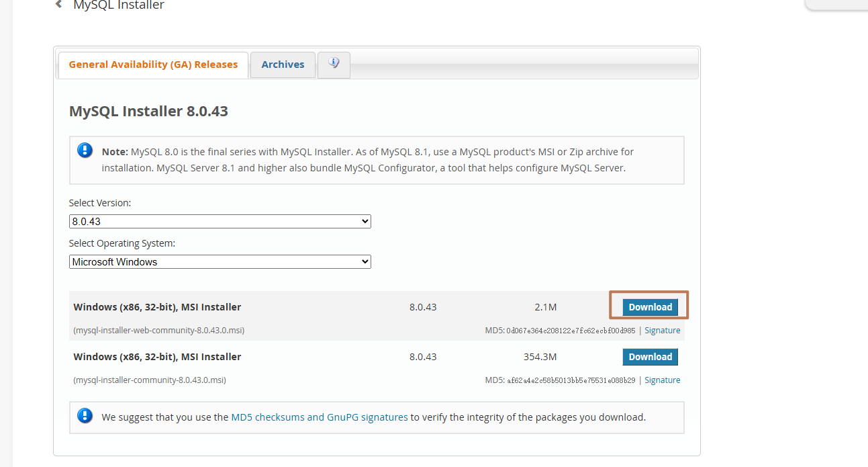Switch to General Availability (GA) Releases tab
Viewport: 868px width, 467px height.
tap(153, 65)
